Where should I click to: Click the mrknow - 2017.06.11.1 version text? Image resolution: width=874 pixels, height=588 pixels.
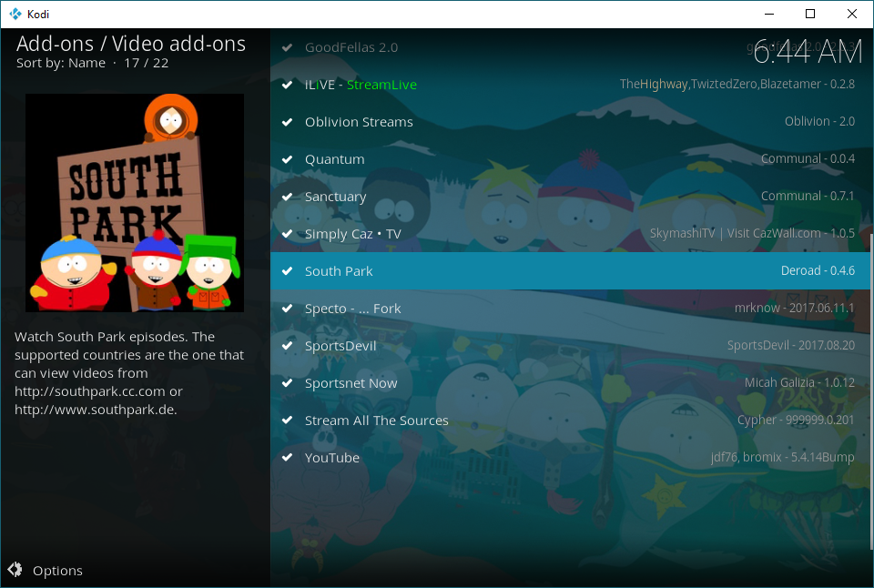tap(794, 309)
